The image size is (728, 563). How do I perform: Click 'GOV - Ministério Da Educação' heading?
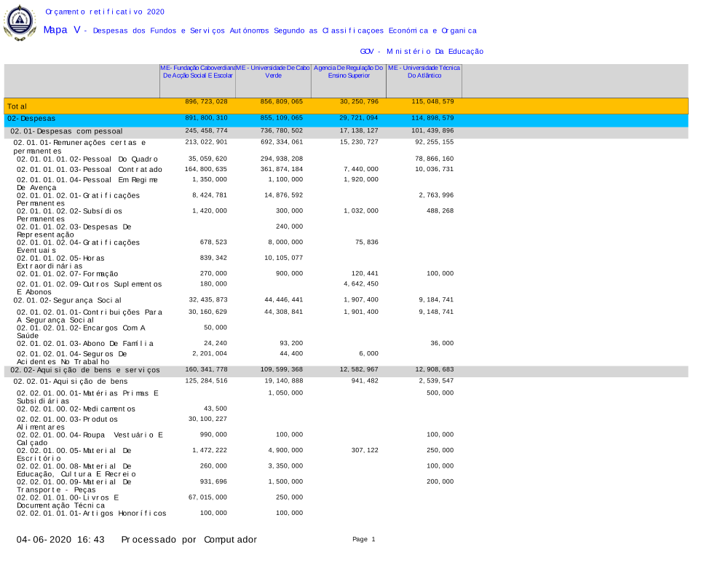(422, 52)
